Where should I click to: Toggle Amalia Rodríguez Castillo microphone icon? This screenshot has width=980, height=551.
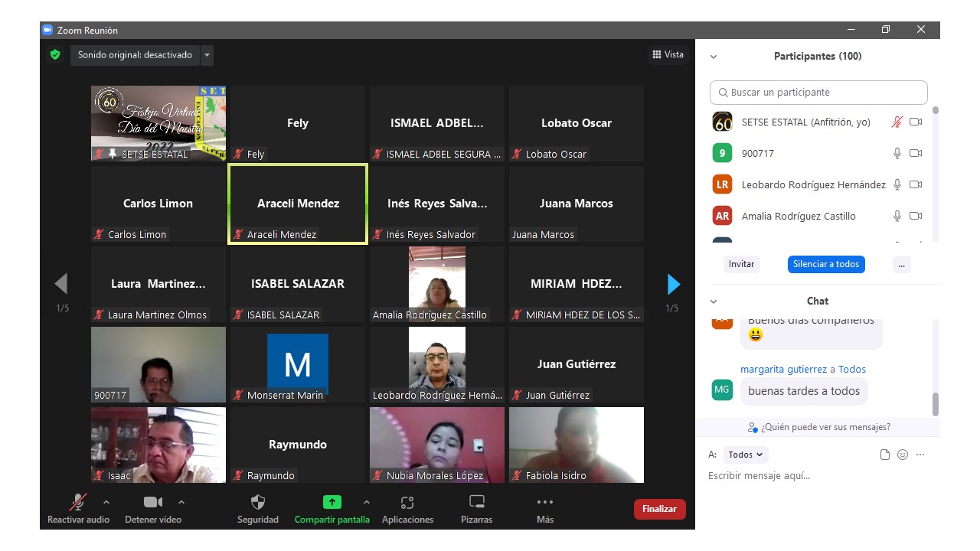pyautogui.click(x=897, y=216)
